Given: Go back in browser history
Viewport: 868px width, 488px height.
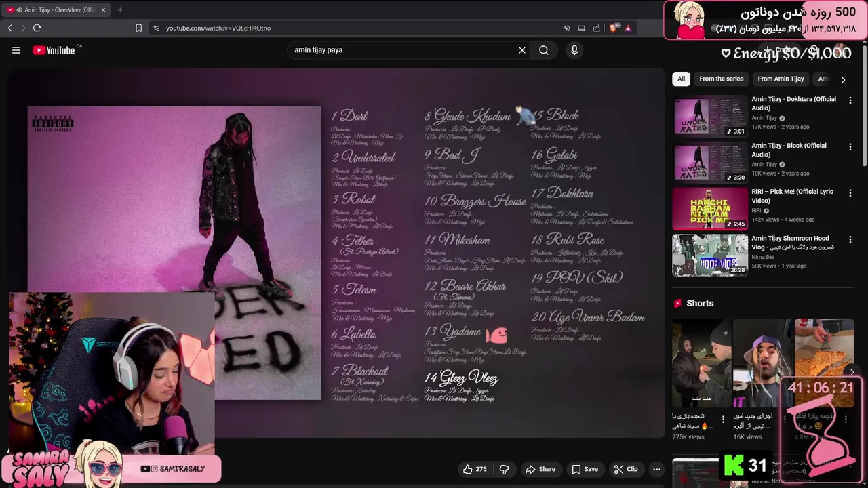Looking at the screenshot, I should [9, 28].
